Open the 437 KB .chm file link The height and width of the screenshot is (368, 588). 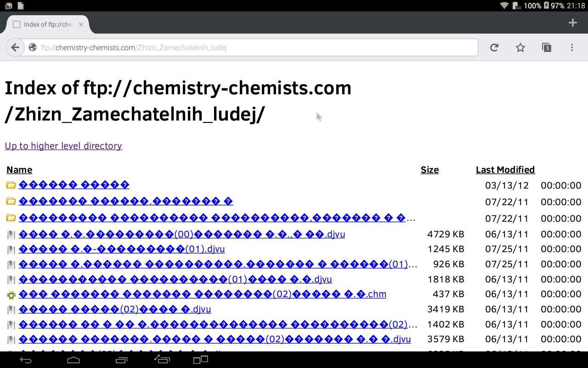click(202, 294)
